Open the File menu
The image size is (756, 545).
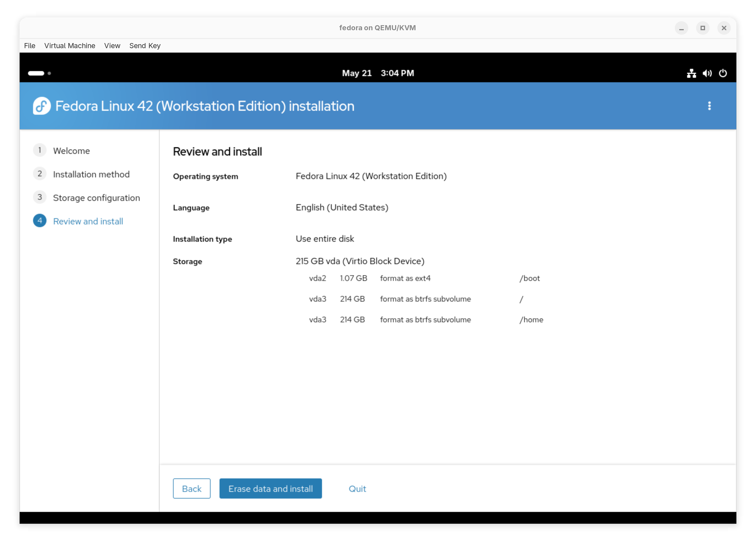29,46
